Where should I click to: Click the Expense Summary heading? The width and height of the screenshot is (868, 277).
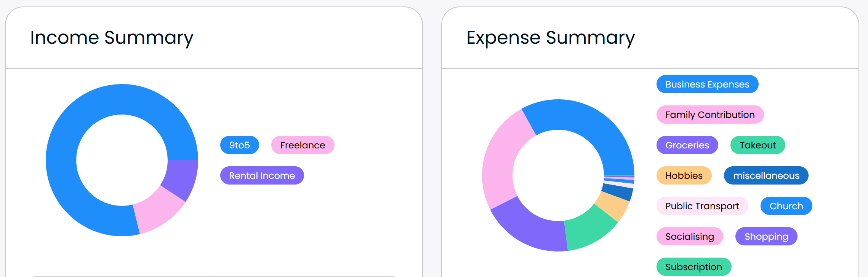pos(551,38)
